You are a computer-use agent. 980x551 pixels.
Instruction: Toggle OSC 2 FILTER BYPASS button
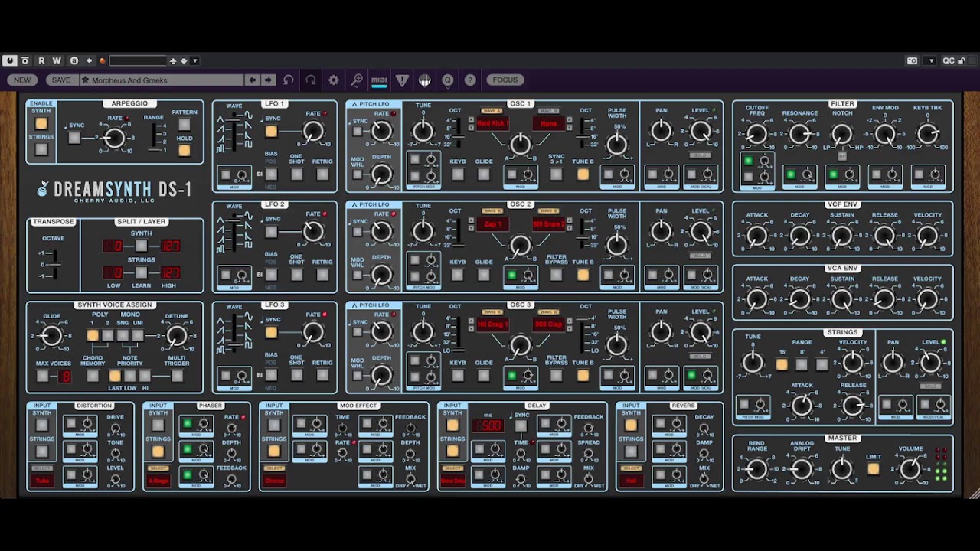point(556,275)
